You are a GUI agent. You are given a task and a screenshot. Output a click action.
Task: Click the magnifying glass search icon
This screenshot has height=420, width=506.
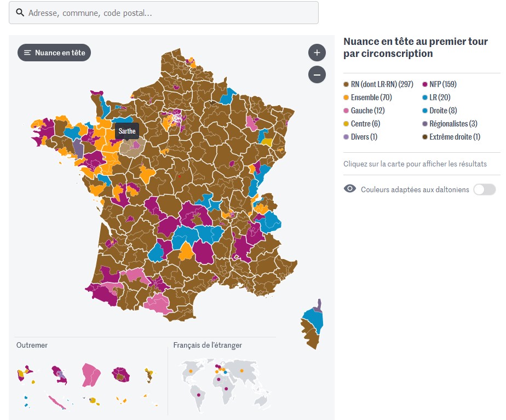(20, 13)
